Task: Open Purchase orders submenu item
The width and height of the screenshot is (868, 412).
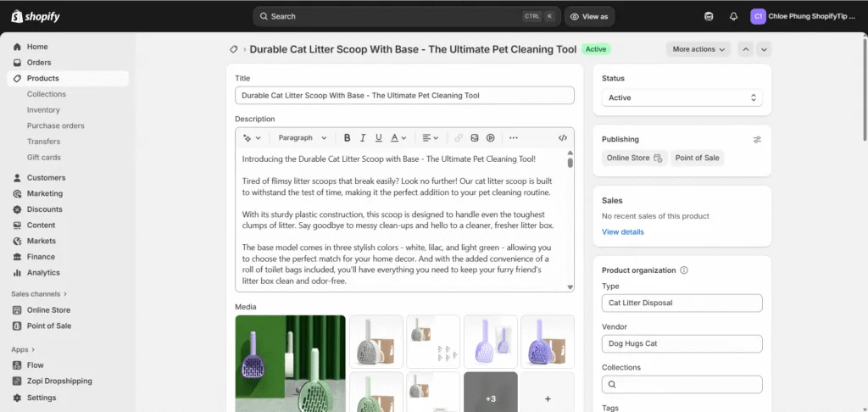Action: pyautogui.click(x=55, y=125)
